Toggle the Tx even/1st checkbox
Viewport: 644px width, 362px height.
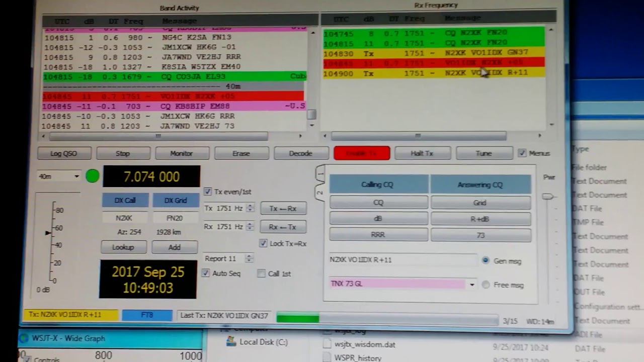click(207, 192)
